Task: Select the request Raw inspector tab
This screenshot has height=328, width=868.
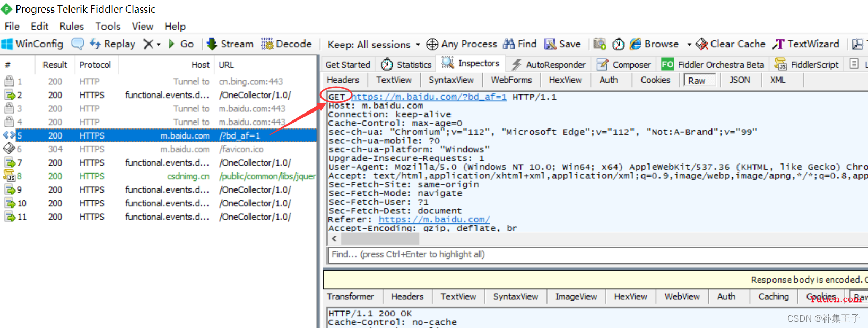Action: pyautogui.click(x=699, y=81)
